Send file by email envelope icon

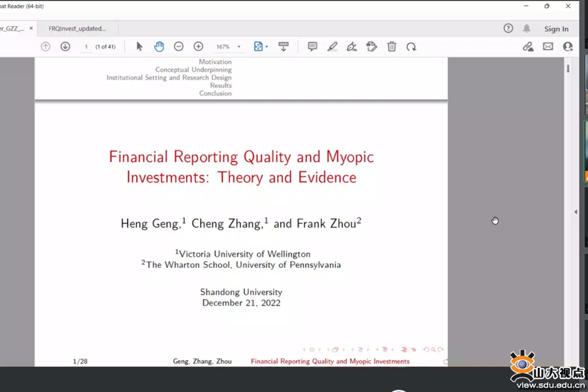[x=548, y=46]
